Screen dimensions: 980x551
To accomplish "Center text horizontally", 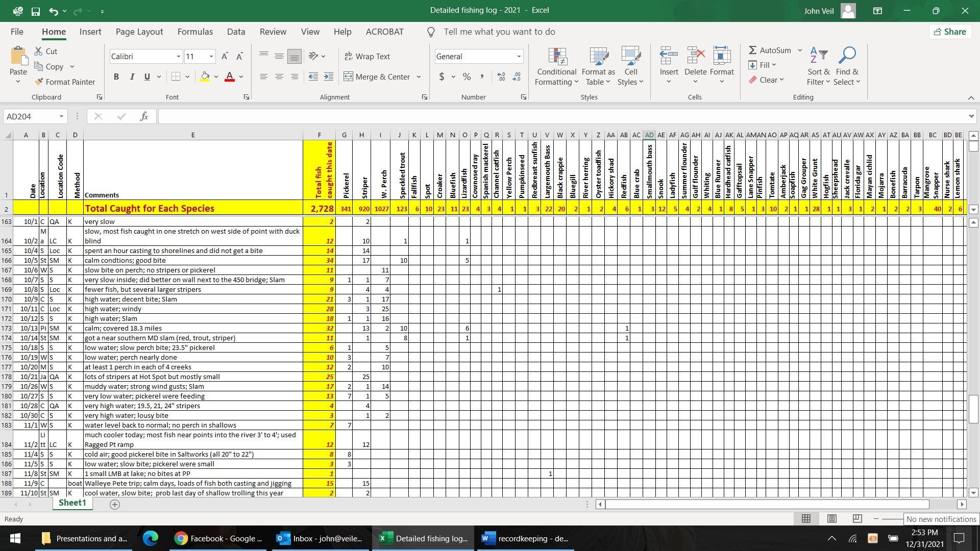I will click(279, 77).
